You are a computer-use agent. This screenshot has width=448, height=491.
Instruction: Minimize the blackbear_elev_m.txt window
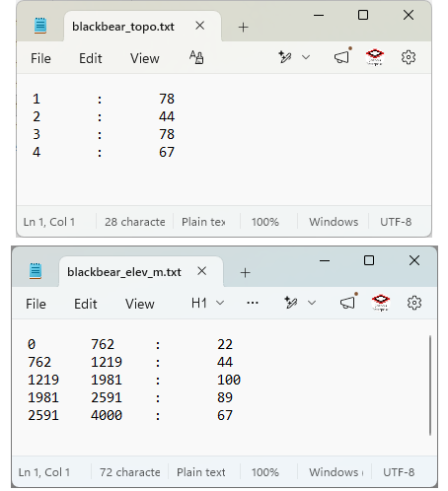click(x=325, y=260)
